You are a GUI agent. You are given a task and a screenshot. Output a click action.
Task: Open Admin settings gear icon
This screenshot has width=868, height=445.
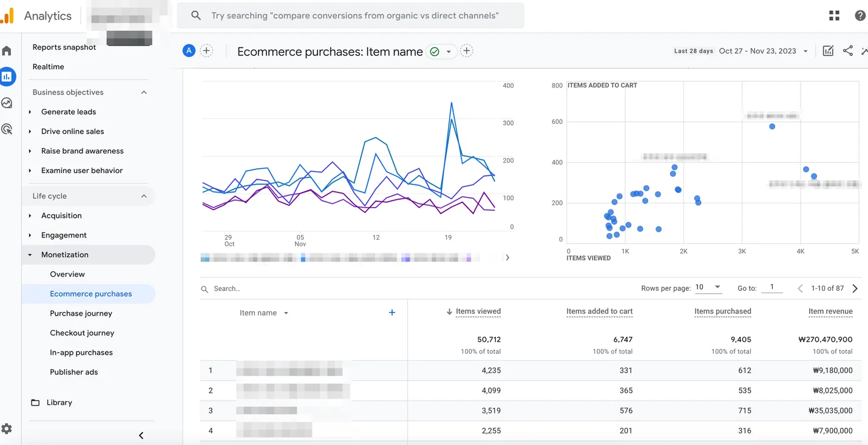(x=7, y=429)
